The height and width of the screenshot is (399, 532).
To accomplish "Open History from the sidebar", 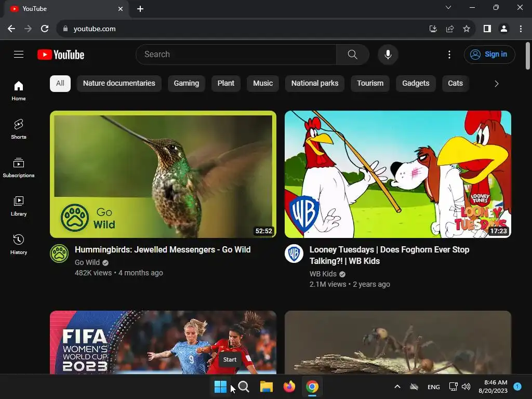I will click(19, 244).
